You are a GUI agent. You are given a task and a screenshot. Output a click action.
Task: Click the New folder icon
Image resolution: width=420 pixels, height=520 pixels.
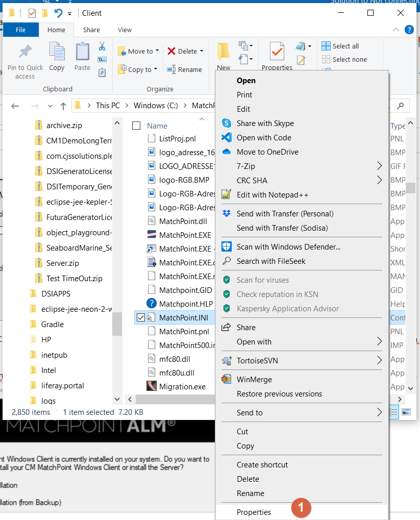[x=224, y=52]
